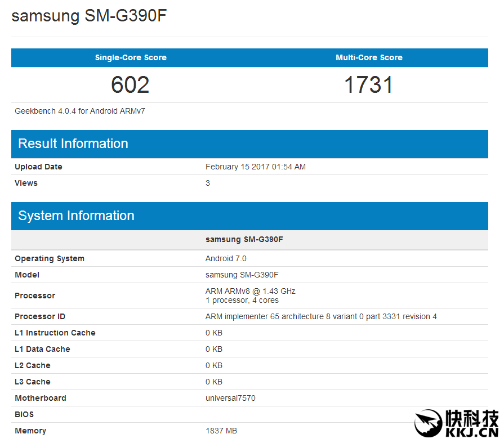
Task: Click the Model row label
Action: 27,275
